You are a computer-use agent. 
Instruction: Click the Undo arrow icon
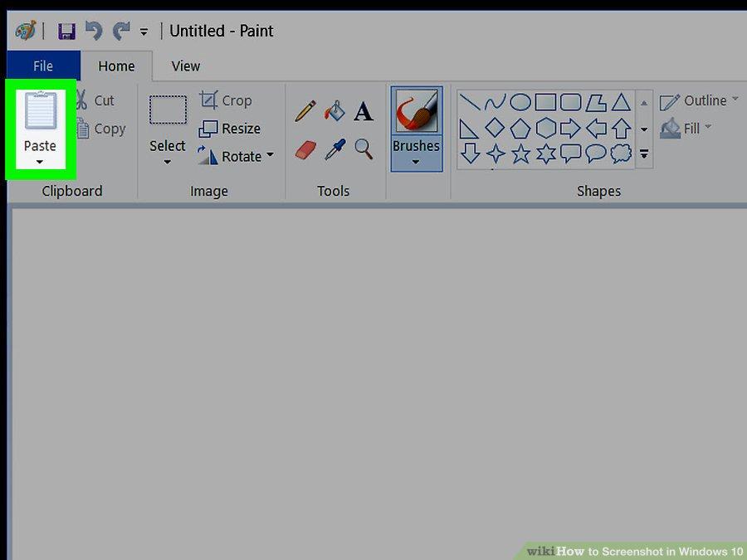[94, 31]
